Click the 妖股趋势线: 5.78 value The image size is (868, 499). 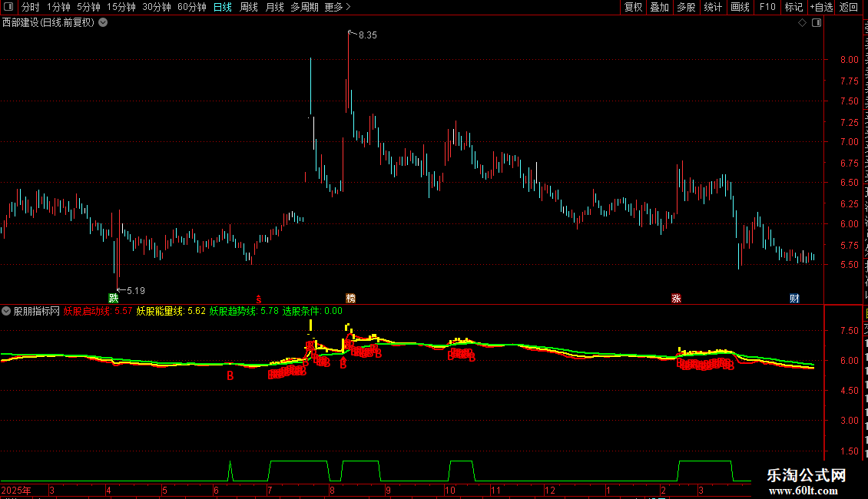pyautogui.click(x=244, y=311)
